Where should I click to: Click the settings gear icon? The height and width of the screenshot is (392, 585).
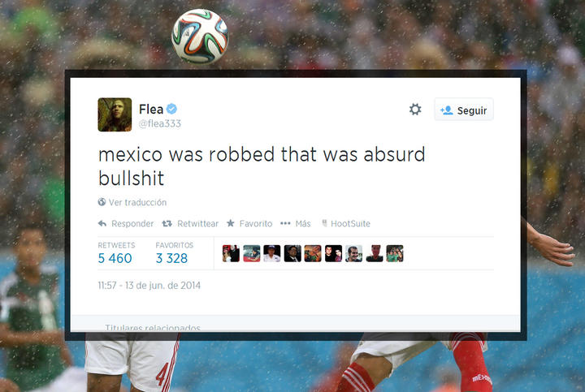pos(415,110)
